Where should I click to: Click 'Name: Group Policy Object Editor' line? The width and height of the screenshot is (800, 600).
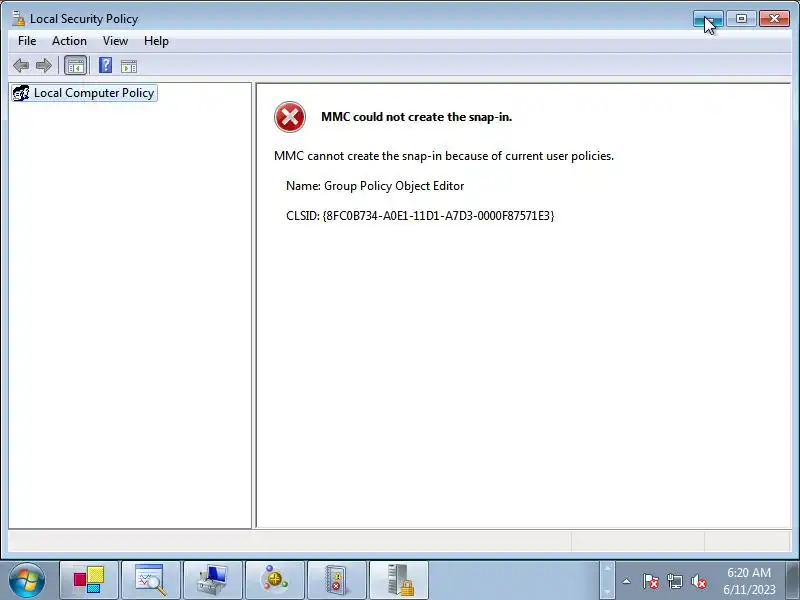tap(375, 186)
